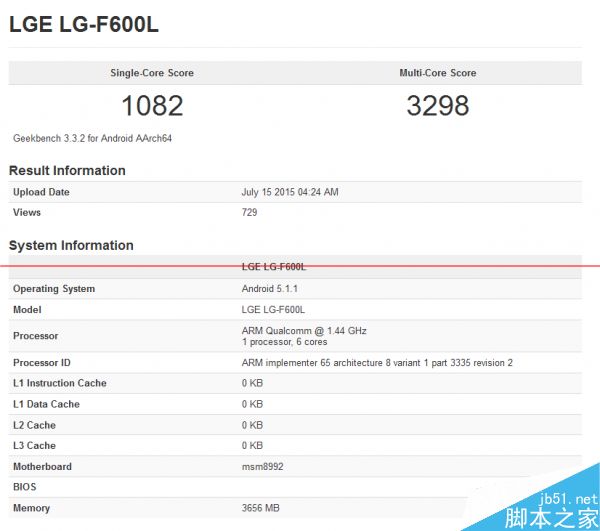Click the Processor row label

(35, 336)
